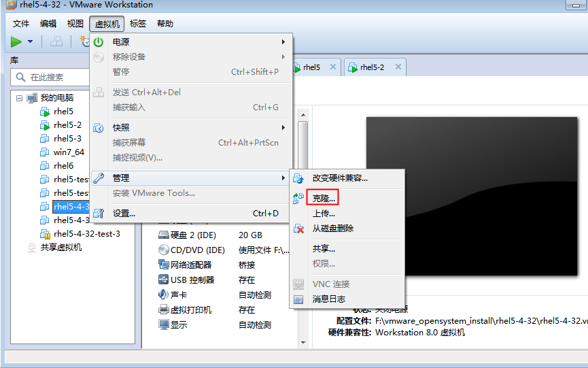Click the magnifier icon in library search
This screenshot has height=368, width=588.
(20, 78)
